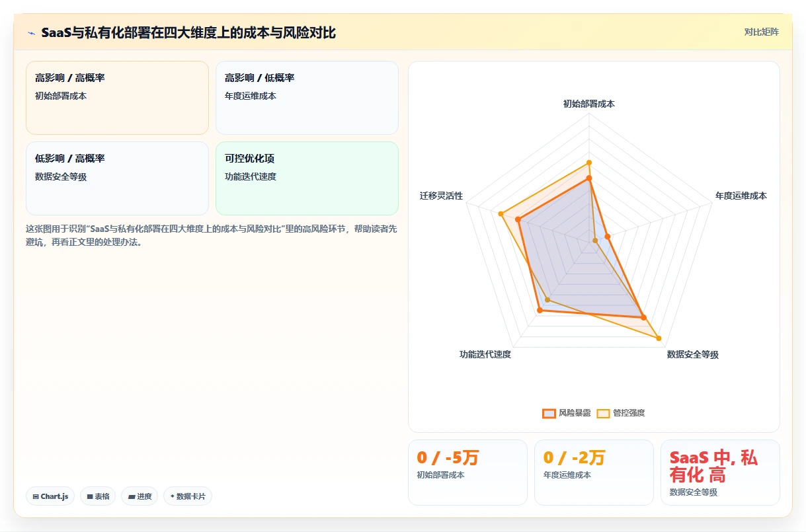The height and width of the screenshot is (532, 806).
Task: Click 管控强度 point on the 初始部署成本 axis
Action: [589, 163]
